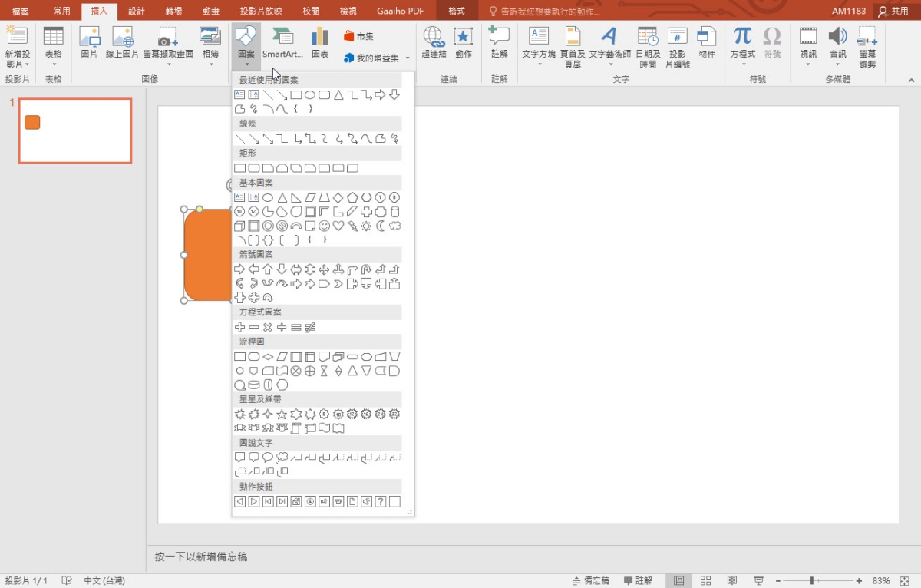Select the heart shape in basic shapes
This screenshot has width=921, height=588.
(338, 226)
